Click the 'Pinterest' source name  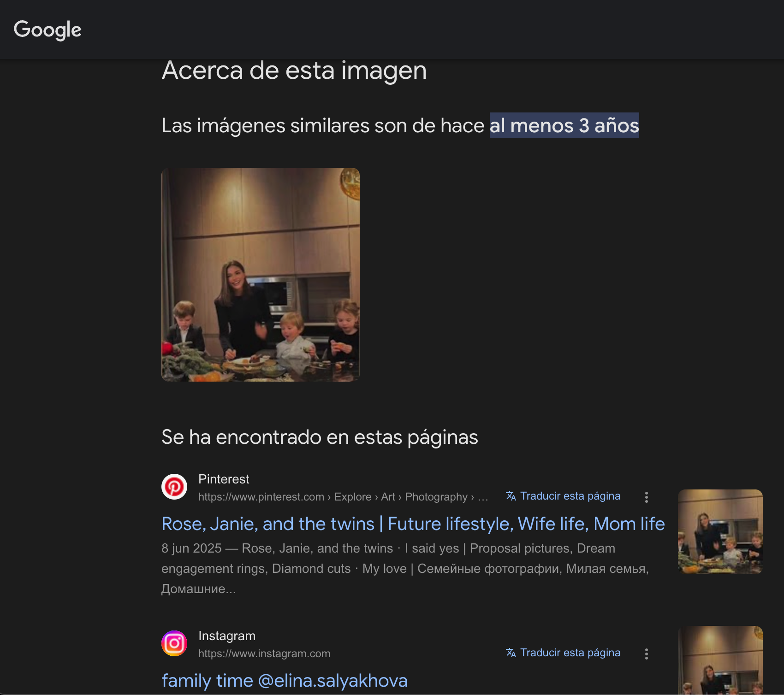click(x=224, y=479)
